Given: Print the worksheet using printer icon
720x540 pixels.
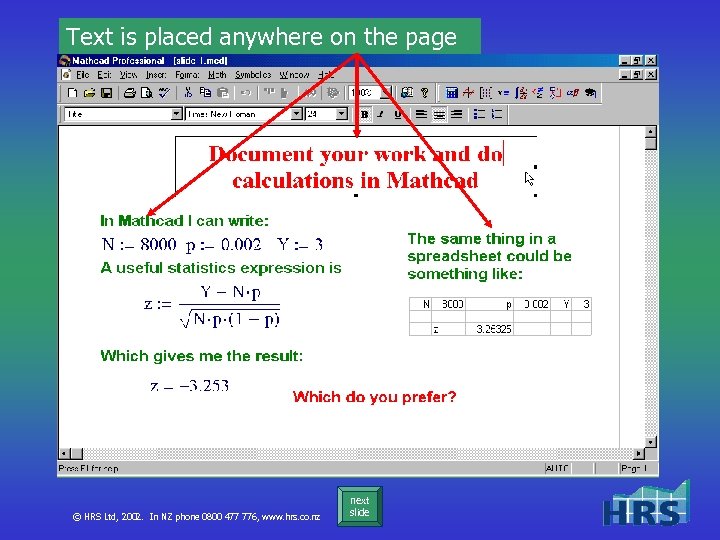Looking at the screenshot, I should [130, 93].
